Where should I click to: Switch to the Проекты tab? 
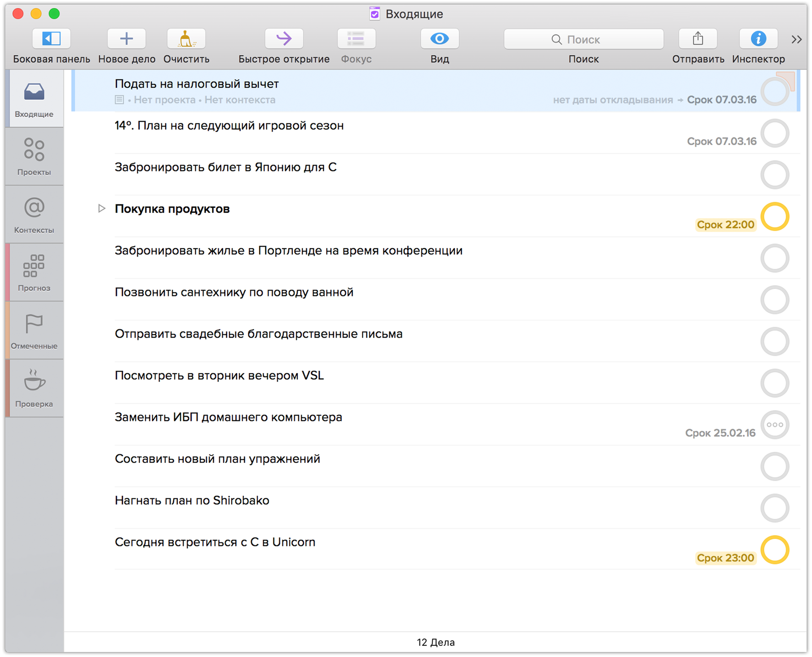point(34,157)
